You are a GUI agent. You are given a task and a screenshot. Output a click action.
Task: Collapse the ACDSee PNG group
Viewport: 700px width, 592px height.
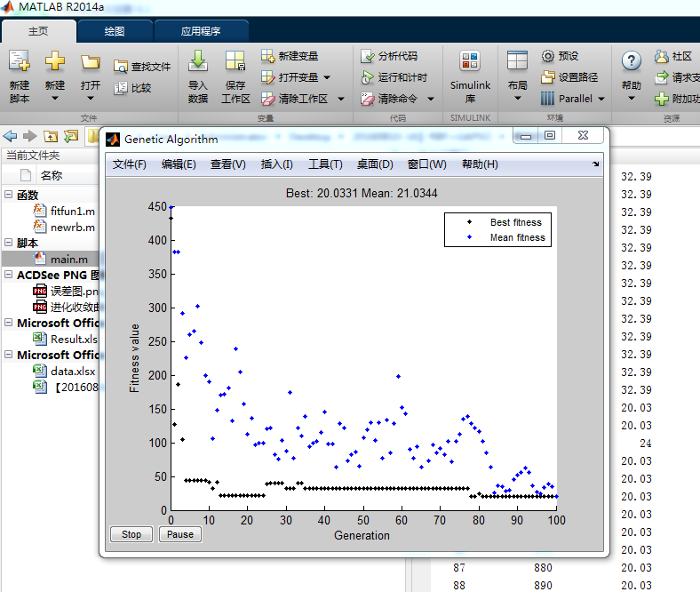9,275
